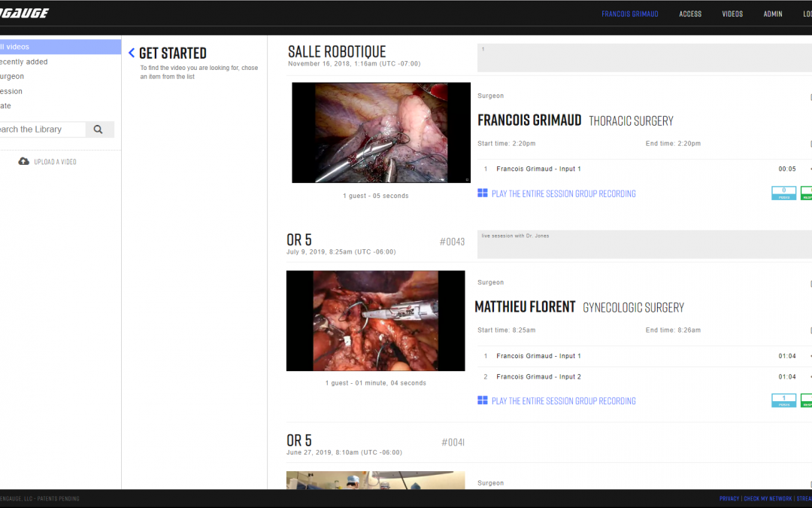Click the session number '#0043'

(x=452, y=242)
